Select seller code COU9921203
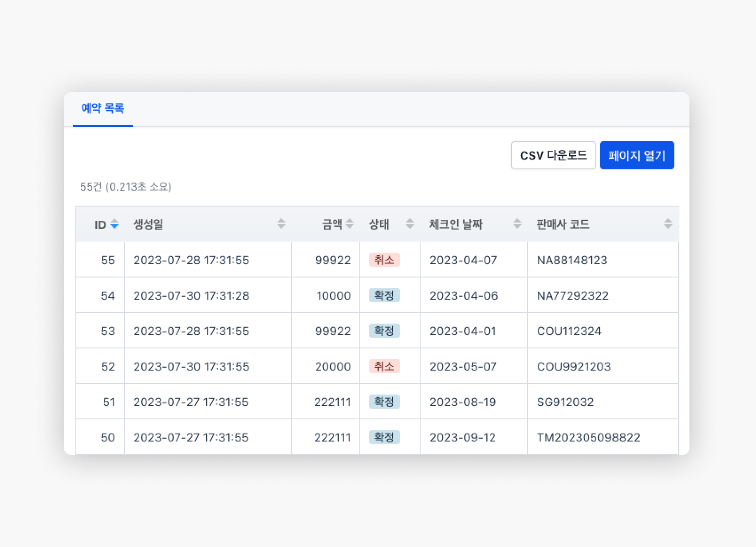This screenshot has width=756, height=547. (574, 367)
